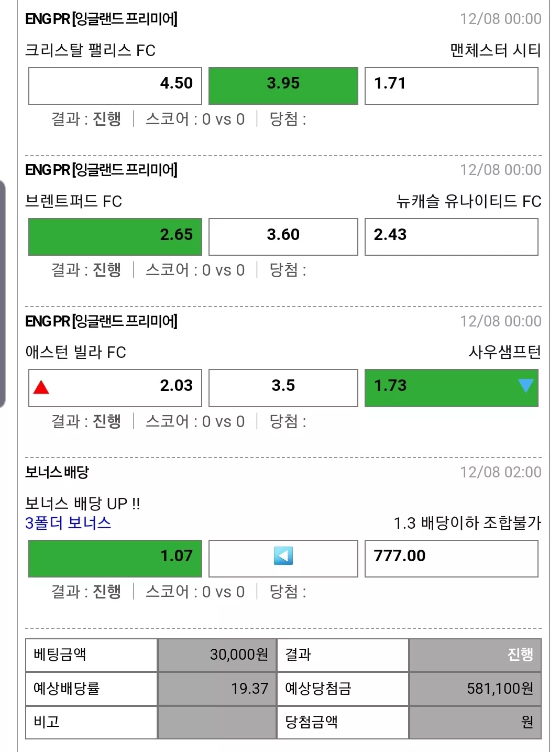Click the blue left-arrow icon in bonus row
Image resolution: width=560 pixels, height=752 pixels.
(x=283, y=555)
